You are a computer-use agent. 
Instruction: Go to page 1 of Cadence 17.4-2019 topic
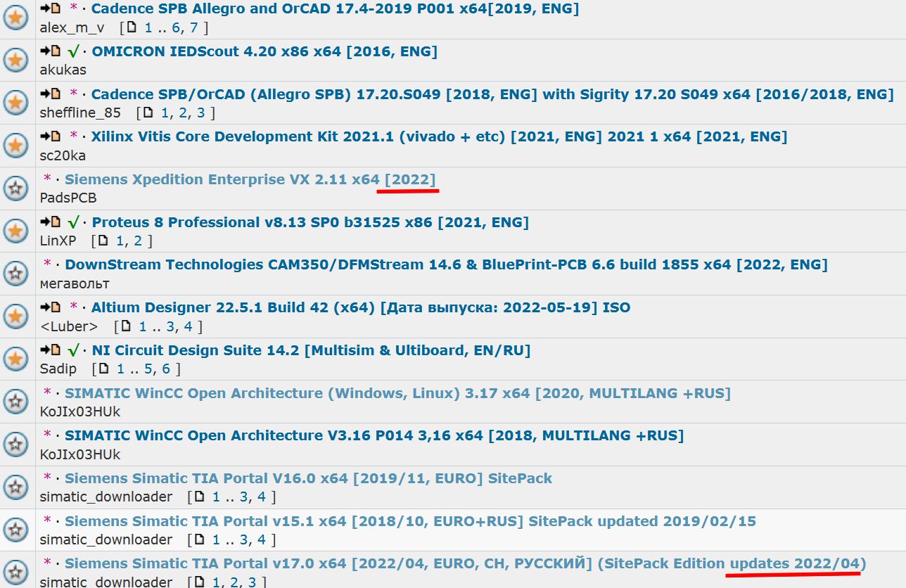tap(148, 28)
